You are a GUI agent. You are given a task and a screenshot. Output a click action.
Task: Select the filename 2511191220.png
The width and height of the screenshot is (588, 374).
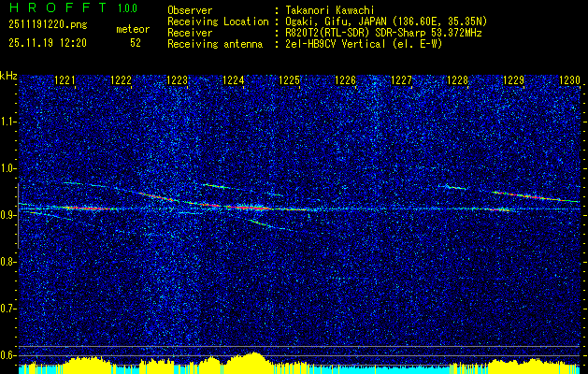coord(48,25)
